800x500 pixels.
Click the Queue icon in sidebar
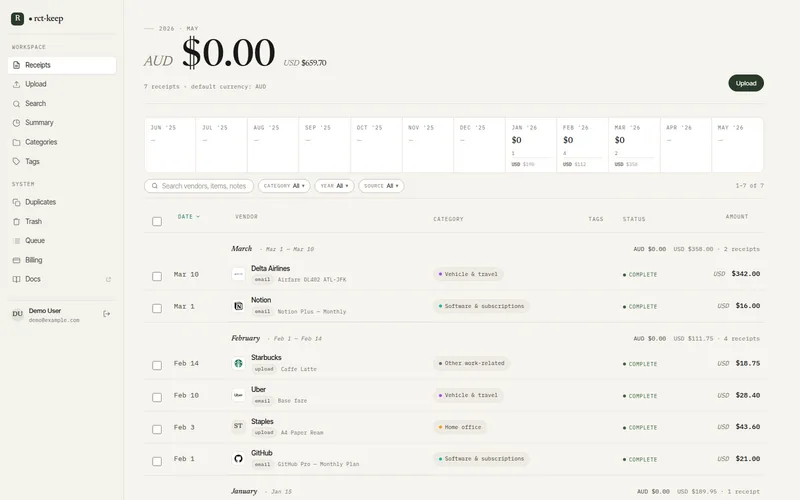point(16,241)
